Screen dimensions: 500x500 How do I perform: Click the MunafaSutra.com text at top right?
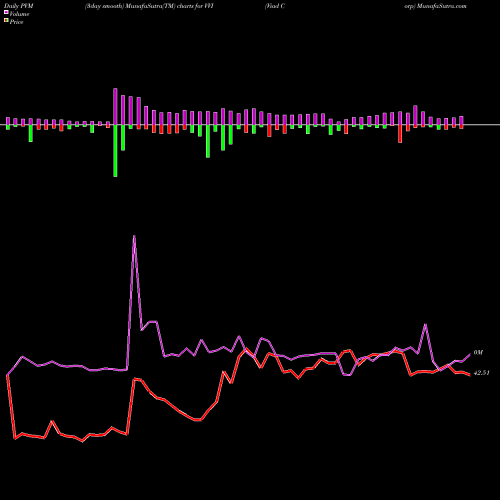(x=442, y=6)
